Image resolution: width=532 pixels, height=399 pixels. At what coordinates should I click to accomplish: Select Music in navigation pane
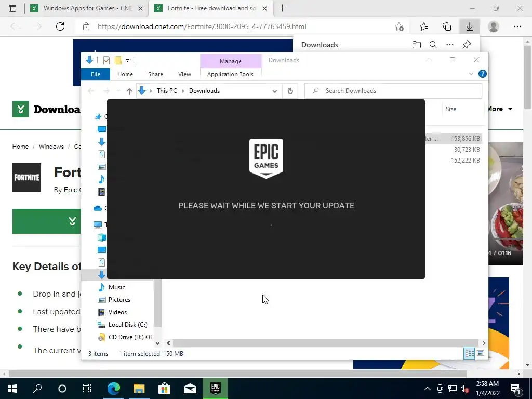pyautogui.click(x=117, y=287)
